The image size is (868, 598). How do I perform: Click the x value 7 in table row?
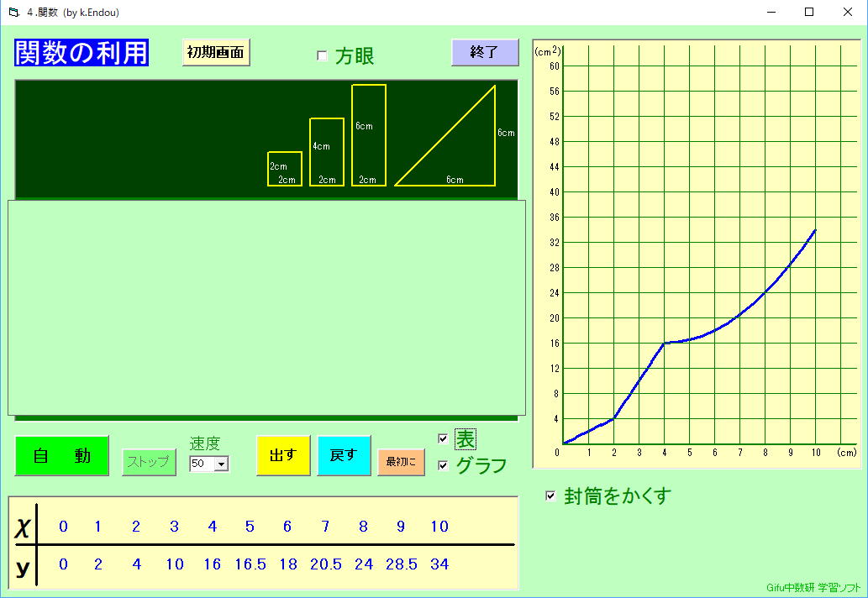coord(325,527)
